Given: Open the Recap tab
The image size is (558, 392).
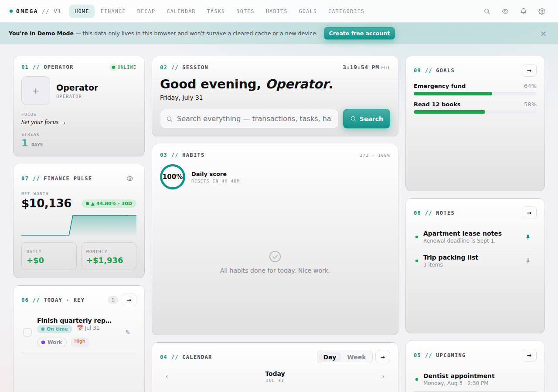Looking at the screenshot, I should (146, 11).
